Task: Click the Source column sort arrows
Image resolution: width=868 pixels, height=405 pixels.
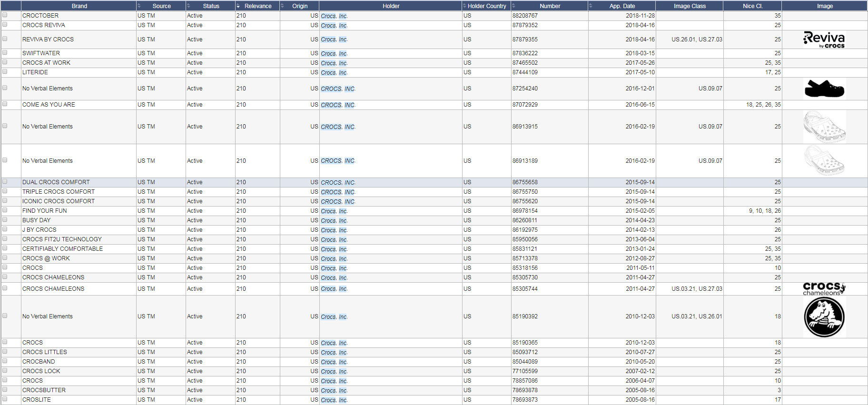Action: [x=139, y=6]
